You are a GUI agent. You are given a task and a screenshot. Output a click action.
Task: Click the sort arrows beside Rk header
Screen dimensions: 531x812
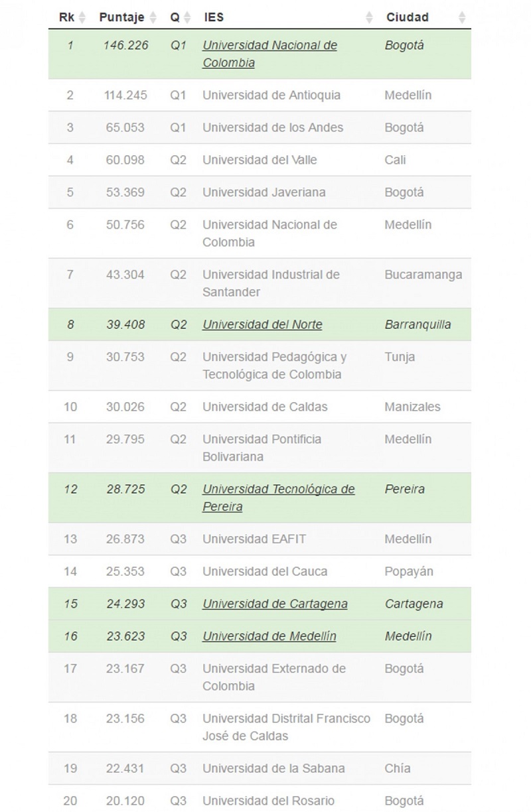point(82,18)
